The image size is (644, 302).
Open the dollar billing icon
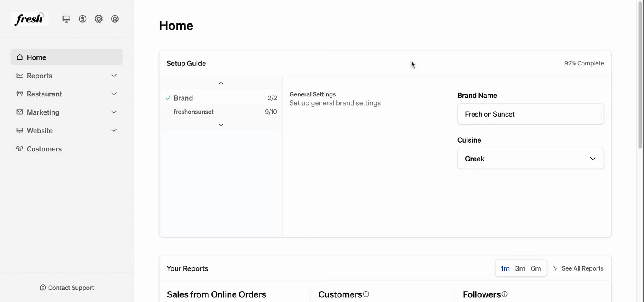(x=83, y=19)
